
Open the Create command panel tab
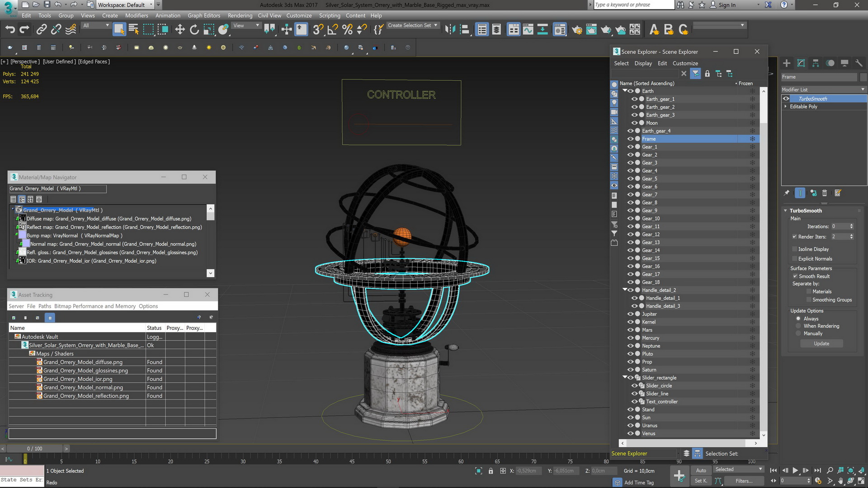pyautogui.click(x=787, y=63)
